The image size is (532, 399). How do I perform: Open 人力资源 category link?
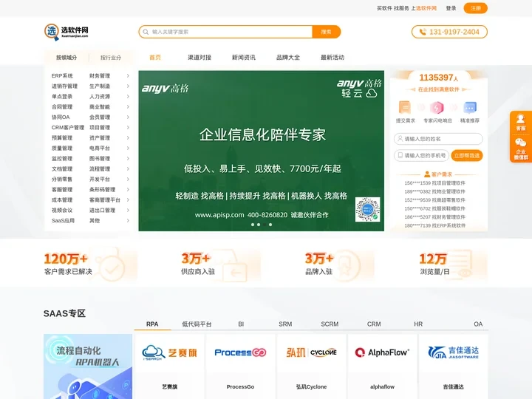pyautogui.click(x=100, y=96)
